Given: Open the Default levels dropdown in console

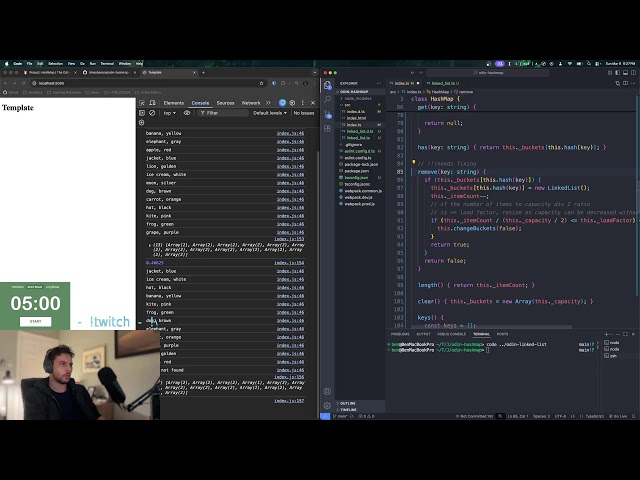Looking at the screenshot, I should pyautogui.click(x=270, y=113).
